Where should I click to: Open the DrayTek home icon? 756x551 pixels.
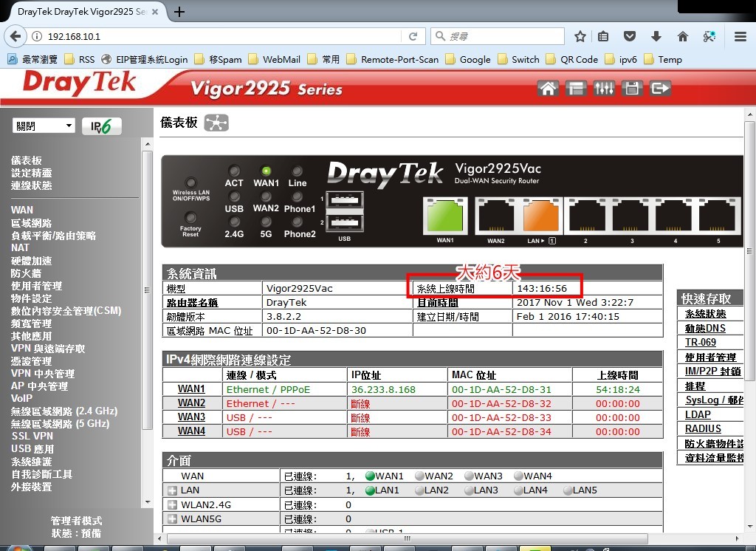[549, 89]
